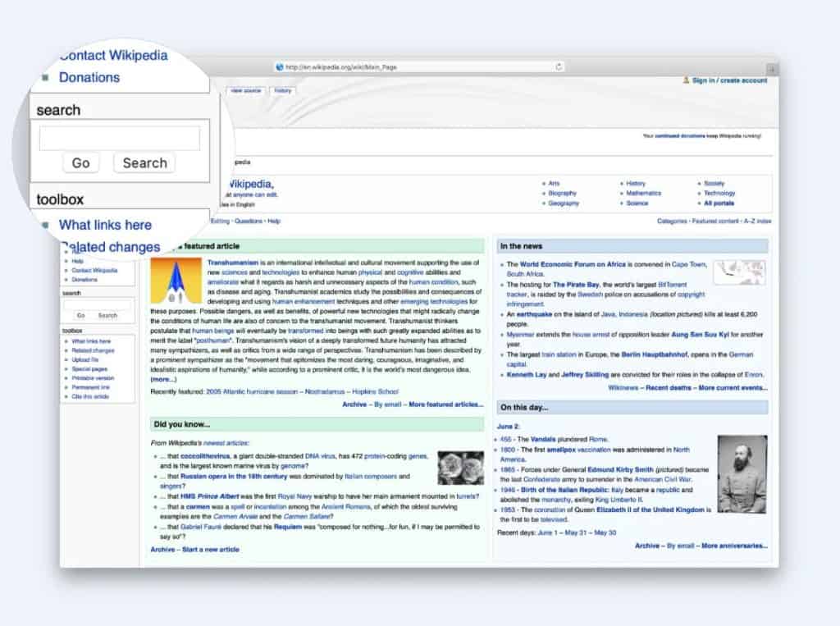Click the user icon beside Sign in
840x626 pixels.
click(686, 80)
